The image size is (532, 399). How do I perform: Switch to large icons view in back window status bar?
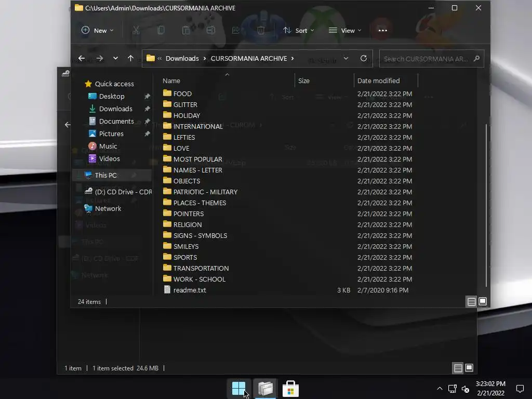[x=469, y=368]
